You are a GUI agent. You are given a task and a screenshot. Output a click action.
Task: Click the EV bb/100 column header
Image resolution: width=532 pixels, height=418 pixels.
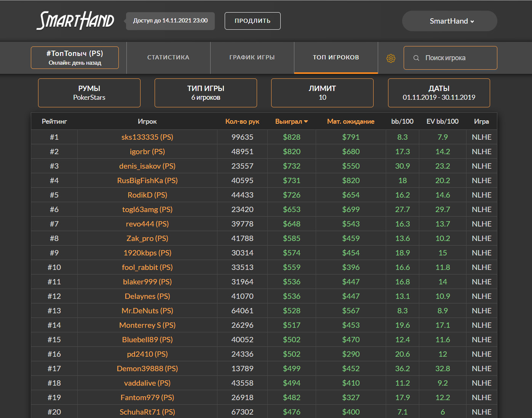pyautogui.click(x=443, y=121)
